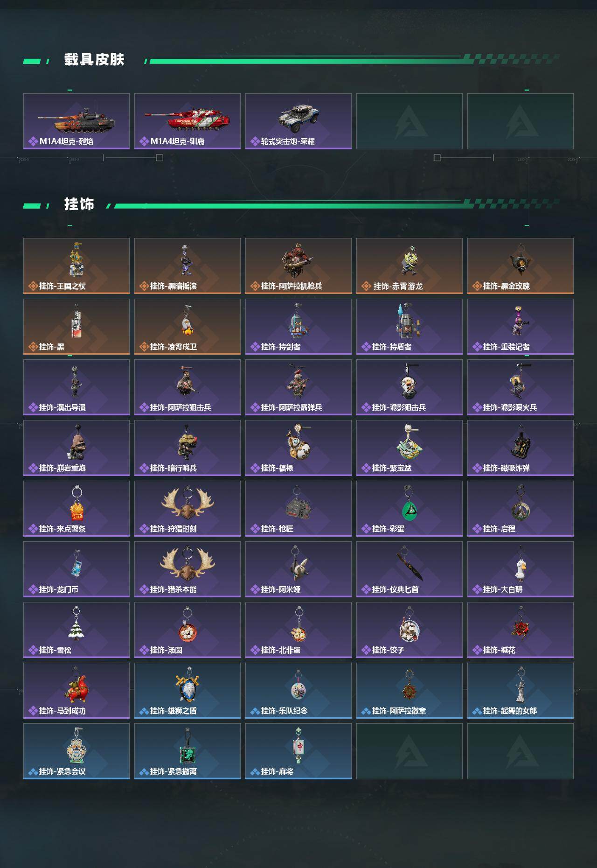Screen dimensions: 597x868
Task: Choose the 挂饰-来点薯条 fries charm
Action: [76, 509]
